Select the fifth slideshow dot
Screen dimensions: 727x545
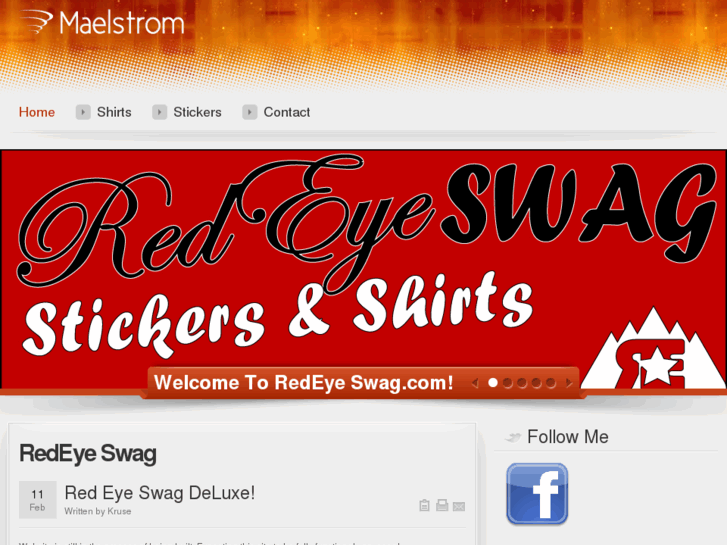551,383
